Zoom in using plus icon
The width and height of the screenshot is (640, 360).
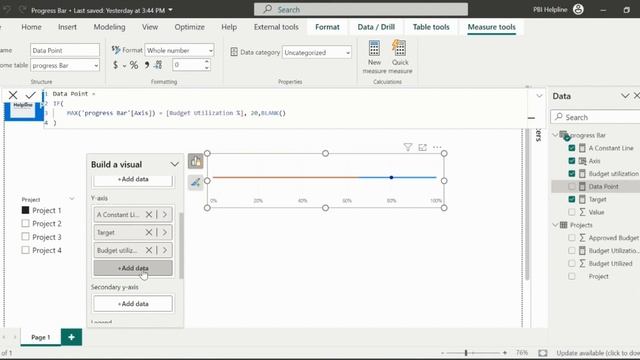click(x=505, y=353)
